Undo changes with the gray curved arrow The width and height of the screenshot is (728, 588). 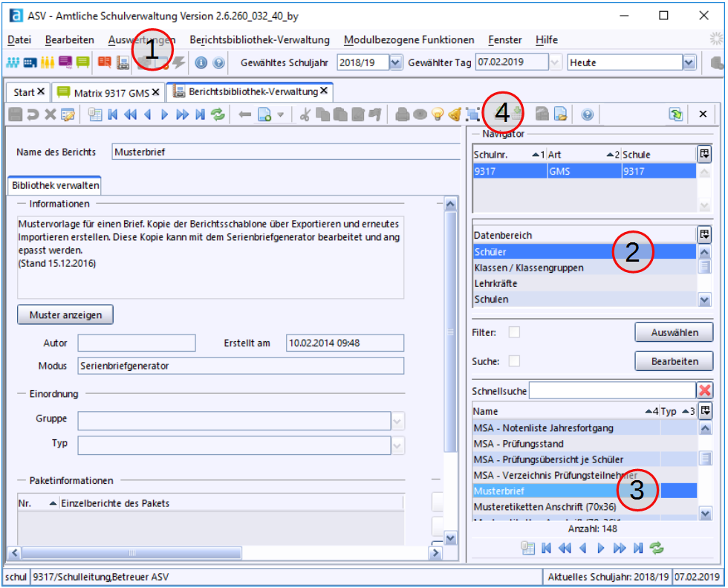click(x=33, y=114)
